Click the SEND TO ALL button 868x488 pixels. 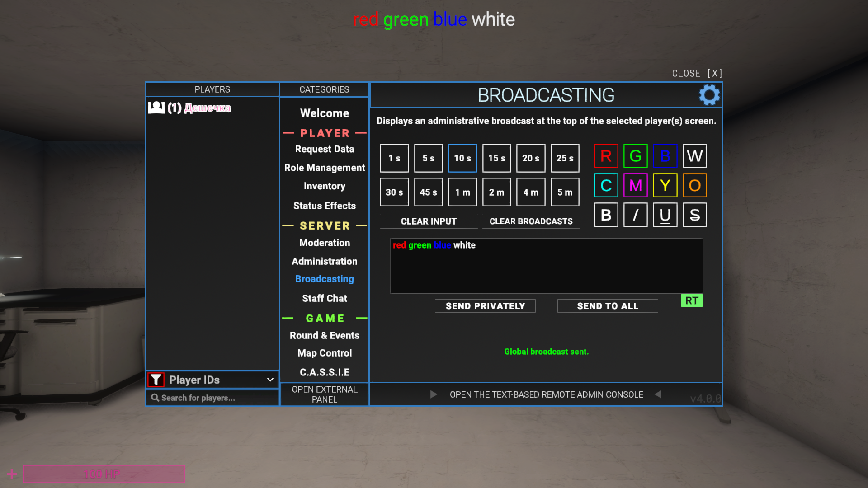[x=607, y=306]
